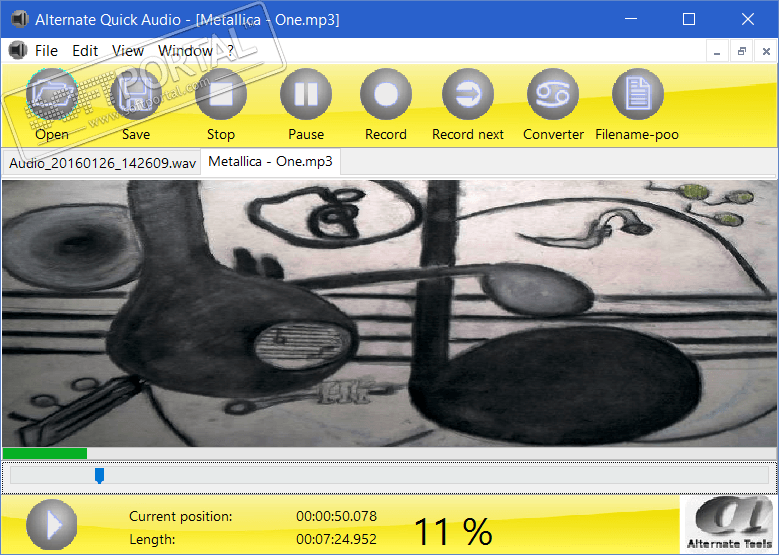
Task: Launch the Converter tool
Action: [x=553, y=94]
